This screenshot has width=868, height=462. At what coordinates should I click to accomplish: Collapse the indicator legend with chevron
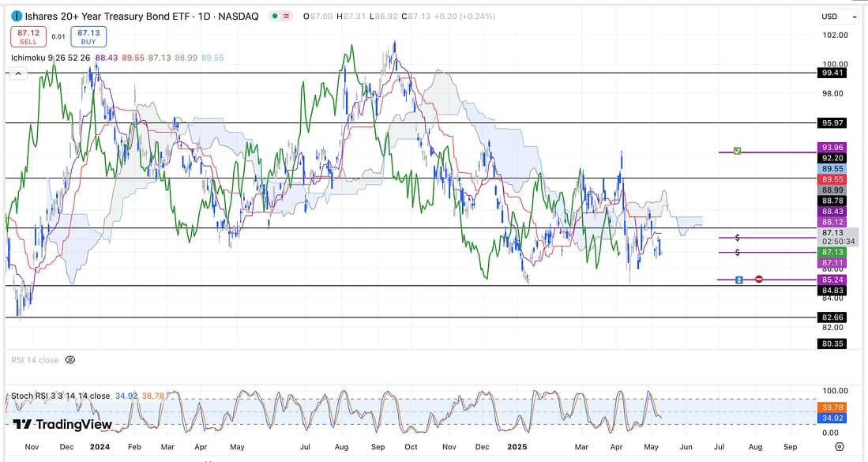coord(17,73)
